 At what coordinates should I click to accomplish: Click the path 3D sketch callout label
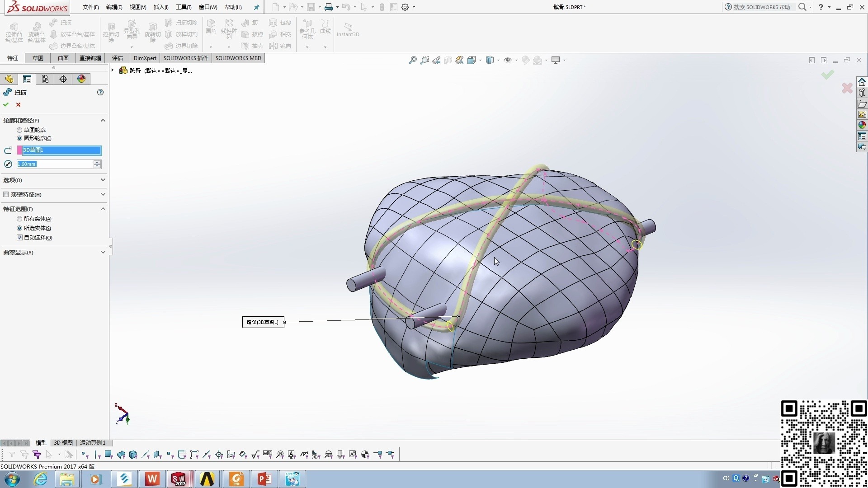pyautogui.click(x=263, y=322)
